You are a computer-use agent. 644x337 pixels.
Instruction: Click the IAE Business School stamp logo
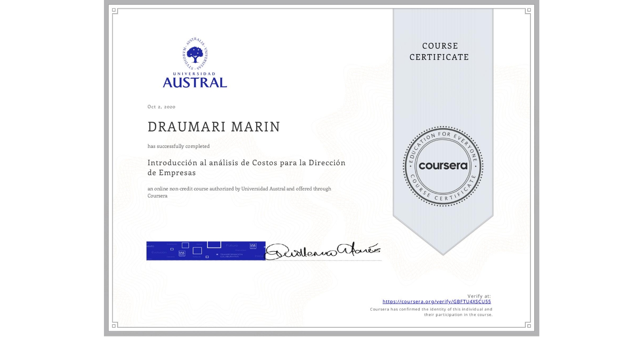coord(254,246)
